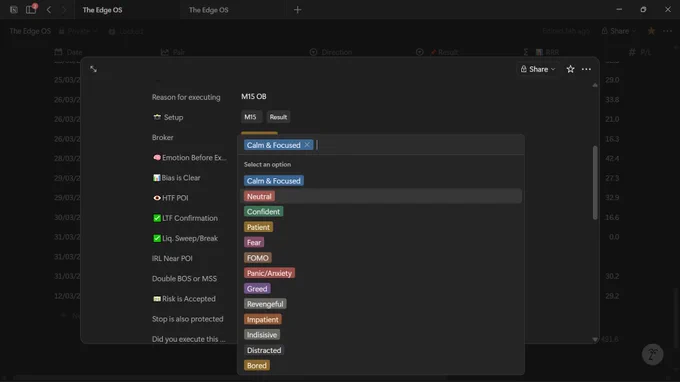The height and width of the screenshot is (382, 680).
Task: Click the background page favorite star
Action: 651,31
